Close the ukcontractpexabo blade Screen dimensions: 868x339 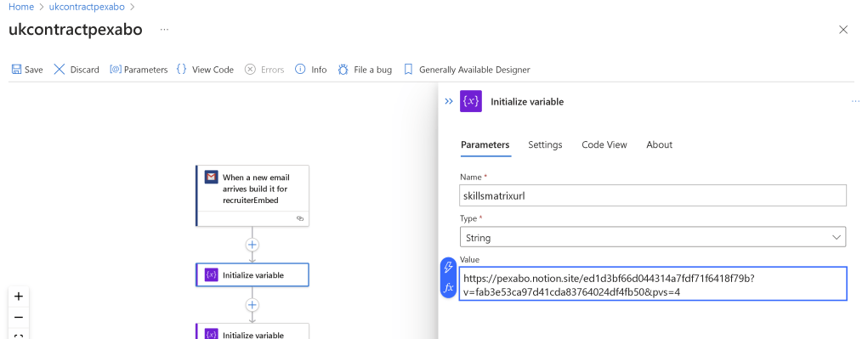pyautogui.click(x=843, y=30)
